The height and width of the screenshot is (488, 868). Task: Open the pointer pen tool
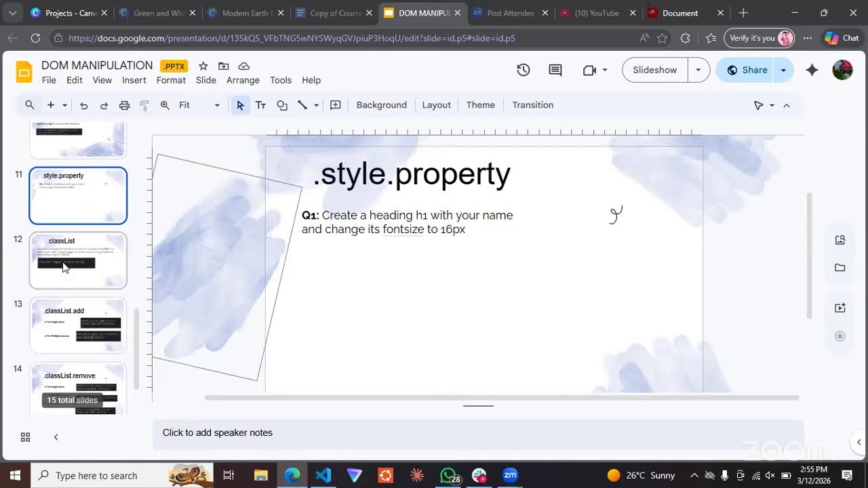point(759,105)
